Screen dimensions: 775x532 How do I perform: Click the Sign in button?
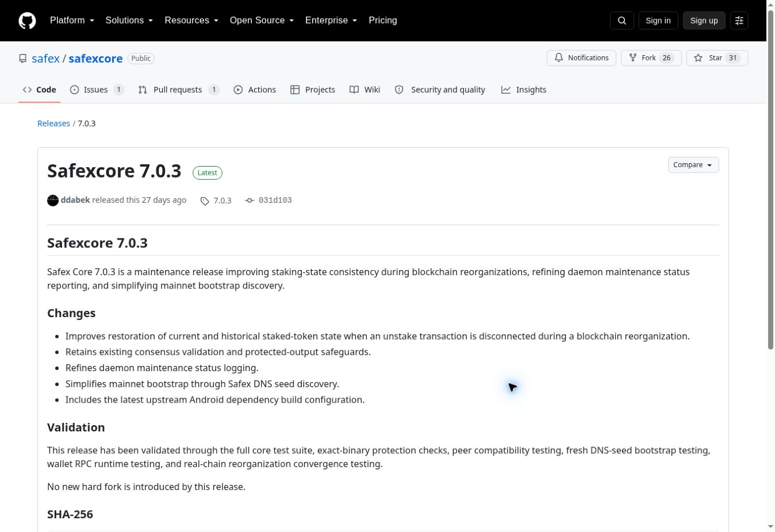(658, 21)
